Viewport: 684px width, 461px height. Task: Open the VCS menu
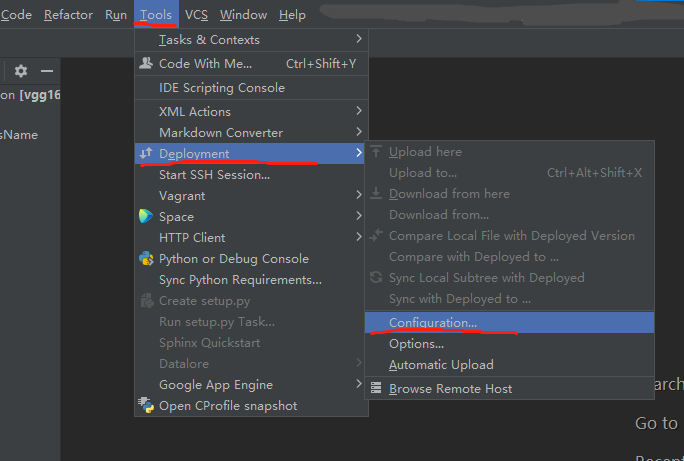point(196,15)
